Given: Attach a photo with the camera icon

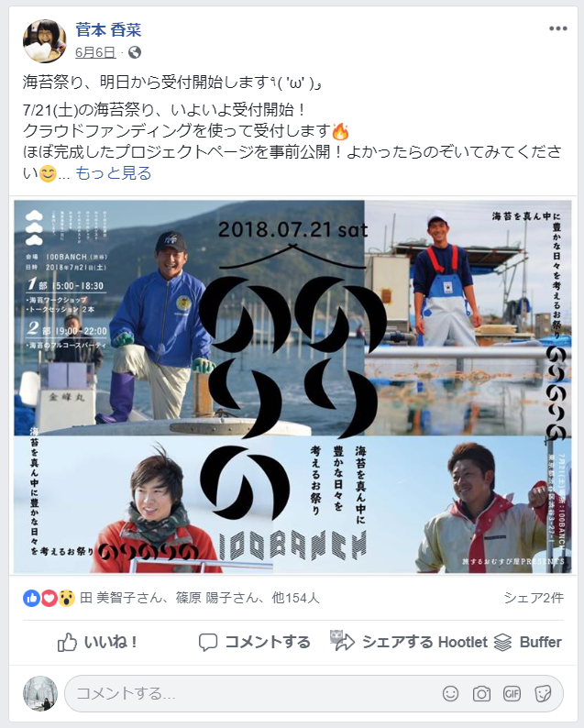Looking at the screenshot, I should [x=481, y=694].
